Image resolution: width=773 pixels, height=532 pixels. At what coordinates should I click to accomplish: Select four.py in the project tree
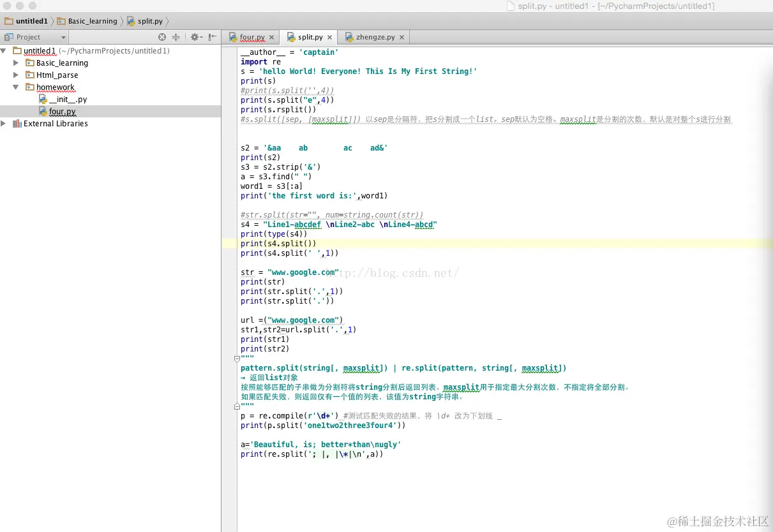pyautogui.click(x=110, y=111)
